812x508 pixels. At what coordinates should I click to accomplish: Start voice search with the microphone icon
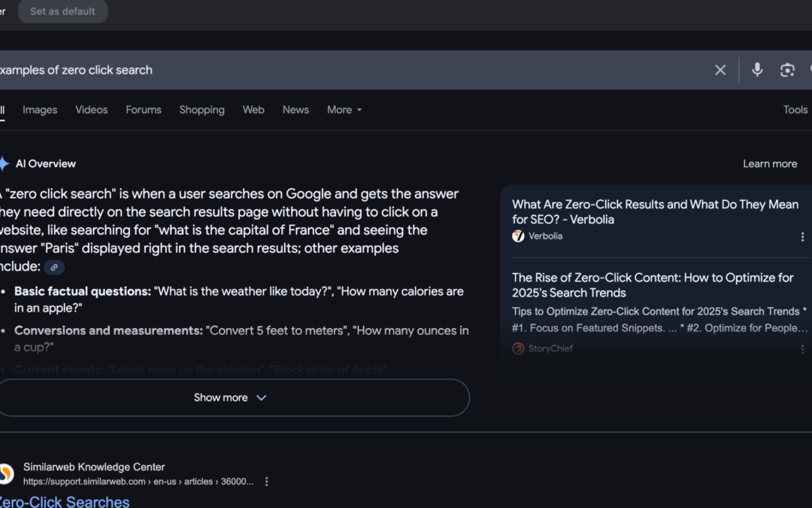(x=757, y=69)
